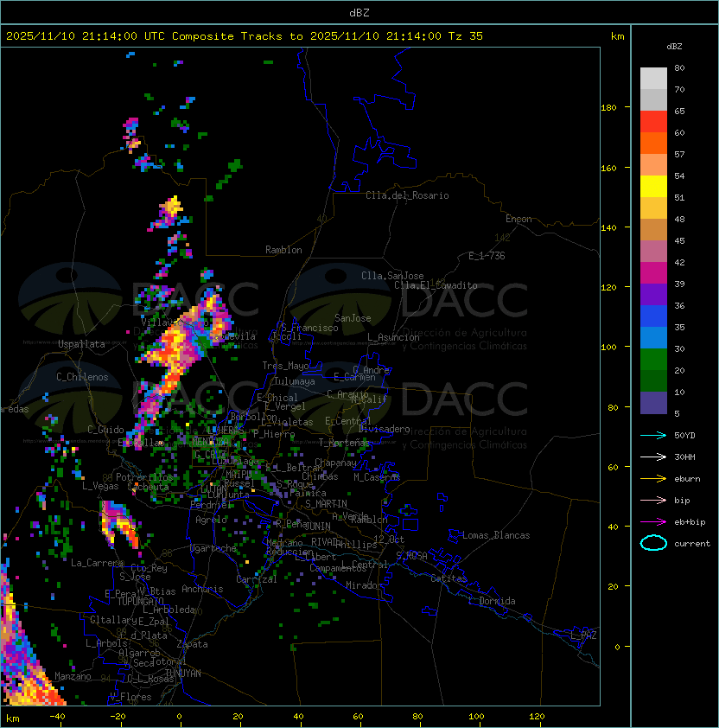Click the 'Manzano' place label
Viewport: 719px width, 728px height.
click(73, 676)
